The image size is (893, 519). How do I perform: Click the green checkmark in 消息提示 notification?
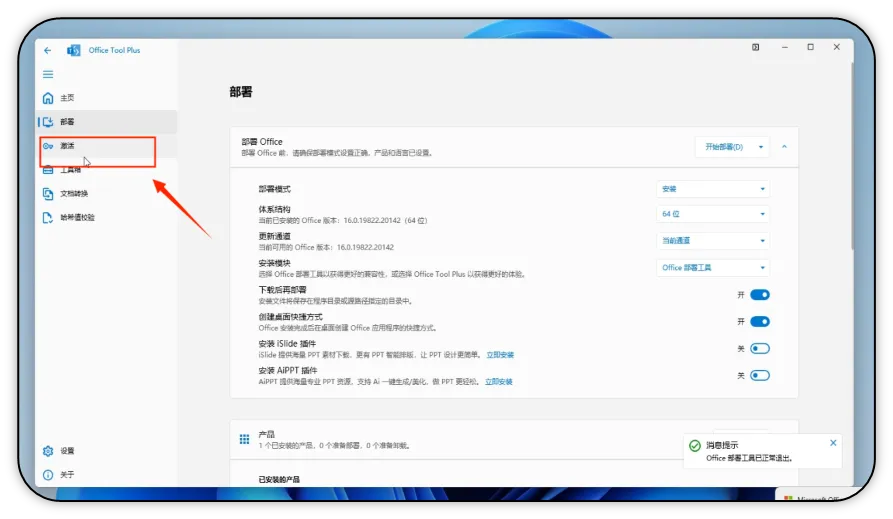tap(695, 446)
